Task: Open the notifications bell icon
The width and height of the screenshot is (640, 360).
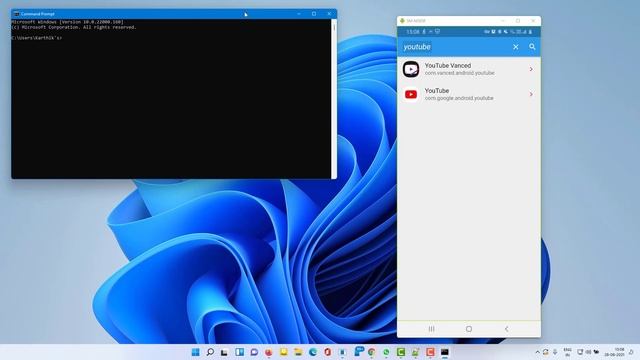Action: (631, 352)
